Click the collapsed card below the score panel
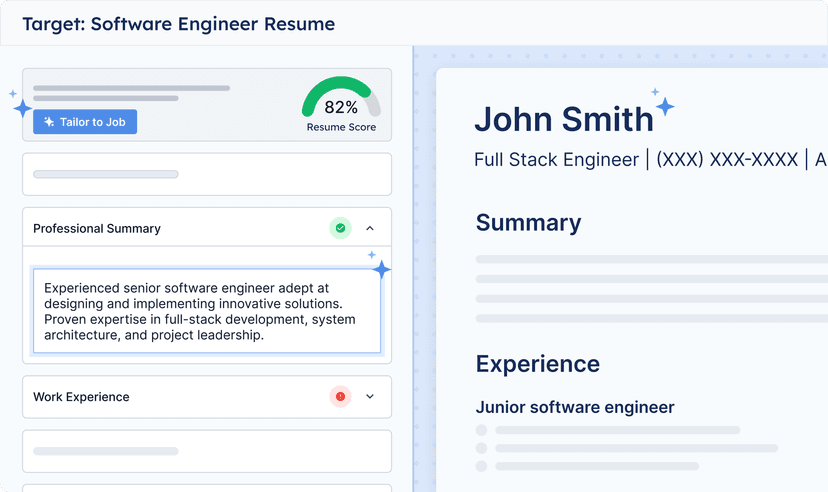Image resolution: width=828 pixels, height=492 pixels. [x=207, y=174]
